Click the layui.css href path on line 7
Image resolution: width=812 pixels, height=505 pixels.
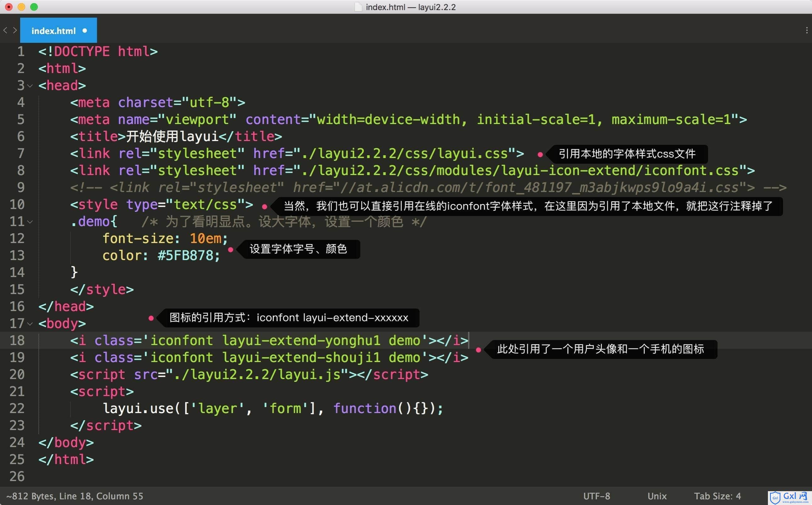coord(405,154)
